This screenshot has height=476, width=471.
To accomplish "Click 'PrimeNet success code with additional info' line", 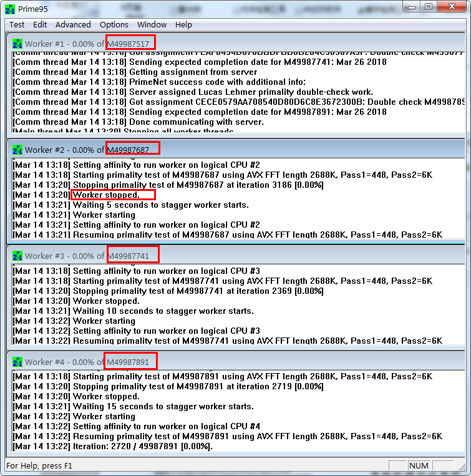I will coord(159,82).
